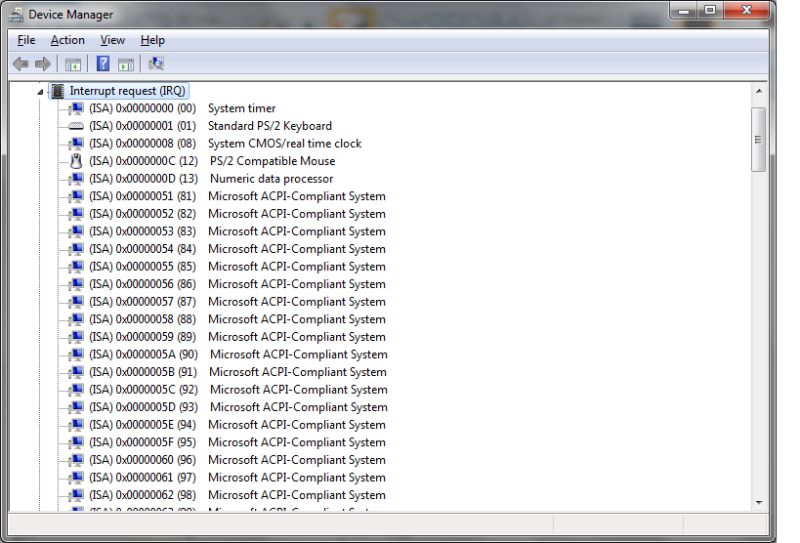Screen dimensions: 800x543
Task: Click the PS/2 Compatible Mouse icon
Action: [x=76, y=161]
